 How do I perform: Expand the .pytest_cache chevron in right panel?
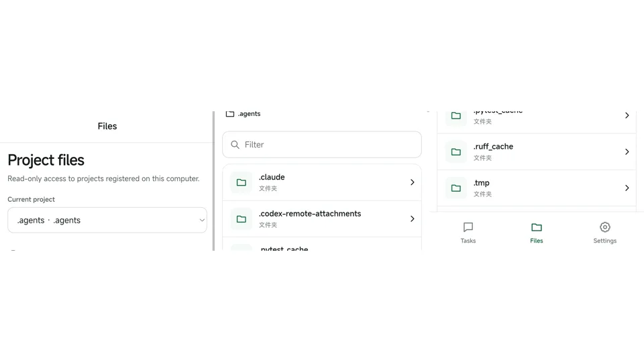(627, 115)
